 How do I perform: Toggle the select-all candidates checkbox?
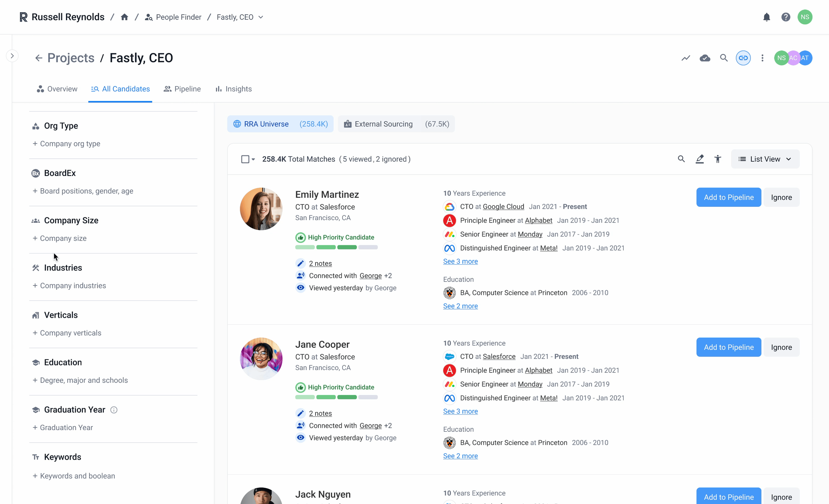click(245, 159)
